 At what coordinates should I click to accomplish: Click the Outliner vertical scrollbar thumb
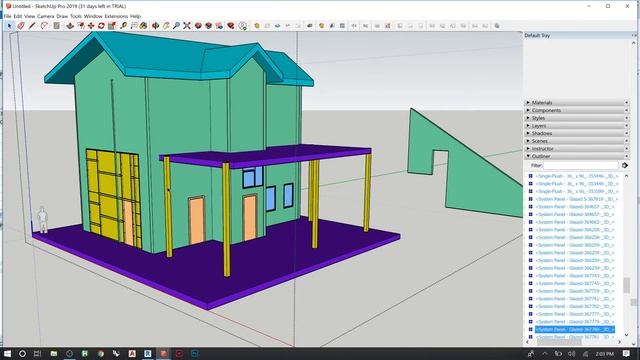point(627,285)
